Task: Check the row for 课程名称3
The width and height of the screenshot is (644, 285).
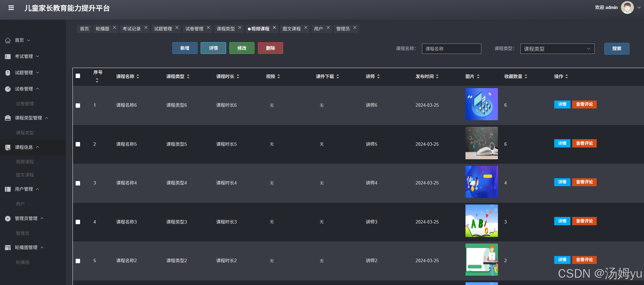Action: [78, 222]
